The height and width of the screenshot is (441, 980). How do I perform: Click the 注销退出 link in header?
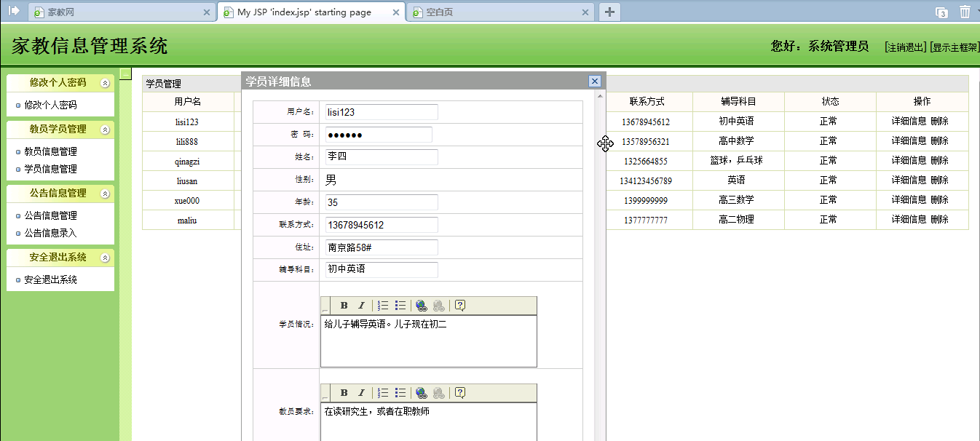(905, 47)
